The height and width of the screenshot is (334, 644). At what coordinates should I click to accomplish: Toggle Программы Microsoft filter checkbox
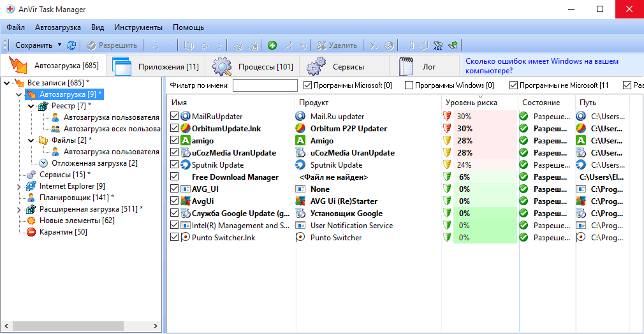click(x=307, y=85)
